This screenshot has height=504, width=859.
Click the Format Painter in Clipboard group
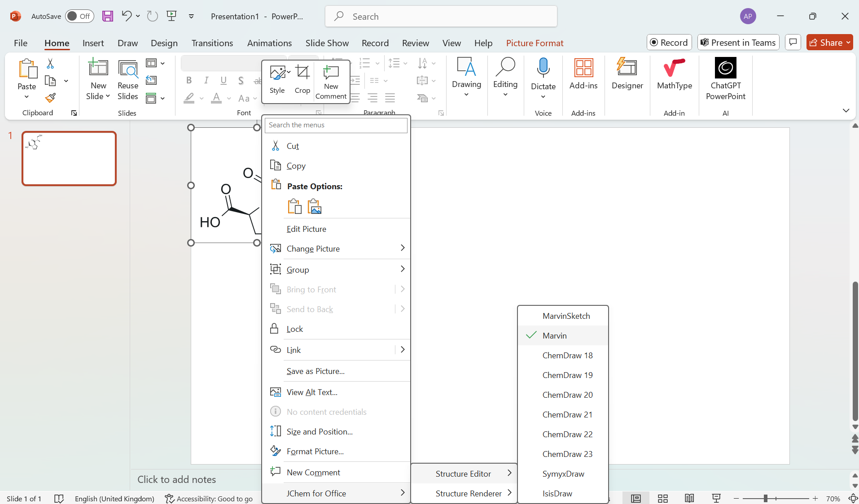pos(51,98)
